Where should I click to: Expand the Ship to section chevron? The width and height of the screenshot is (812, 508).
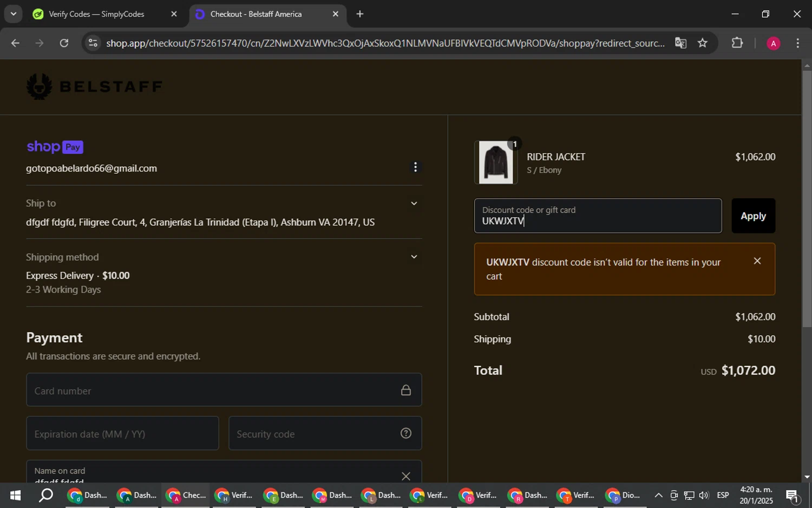point(414,204)
